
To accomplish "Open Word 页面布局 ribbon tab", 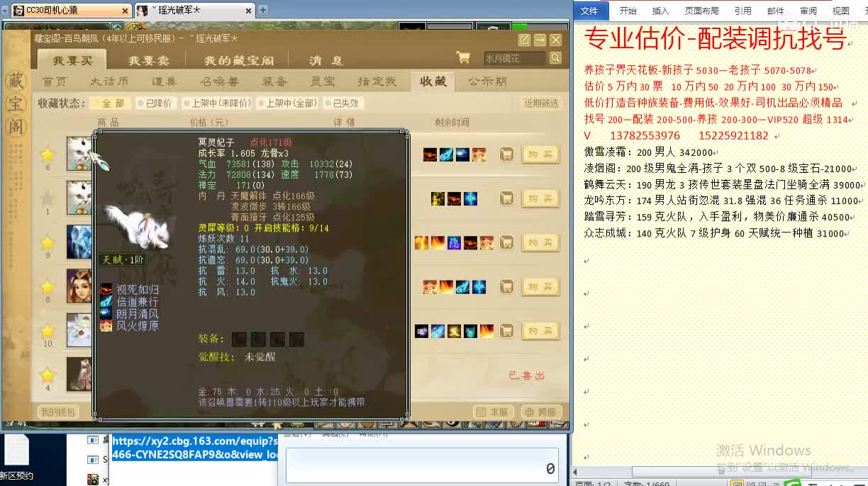I will pos(701,11).
